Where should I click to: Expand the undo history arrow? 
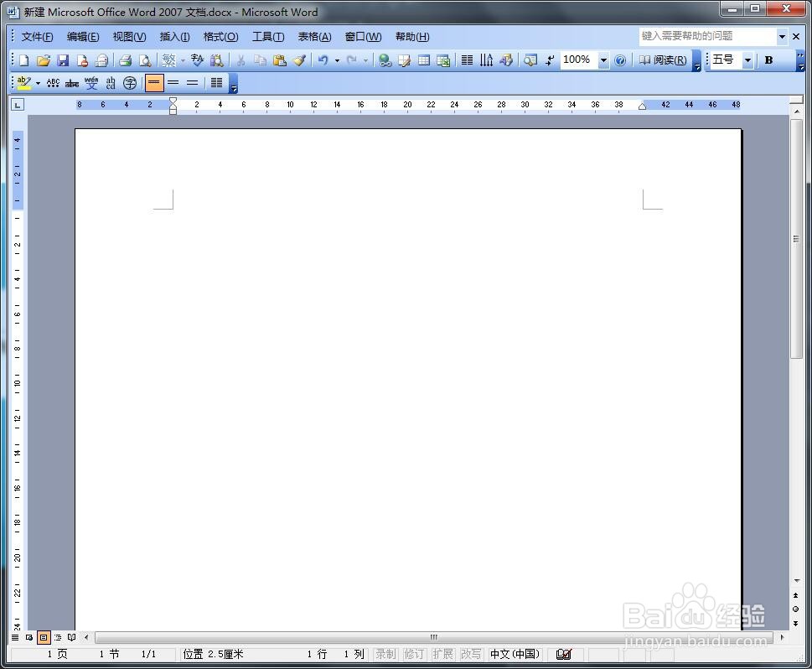coord(337,60)
